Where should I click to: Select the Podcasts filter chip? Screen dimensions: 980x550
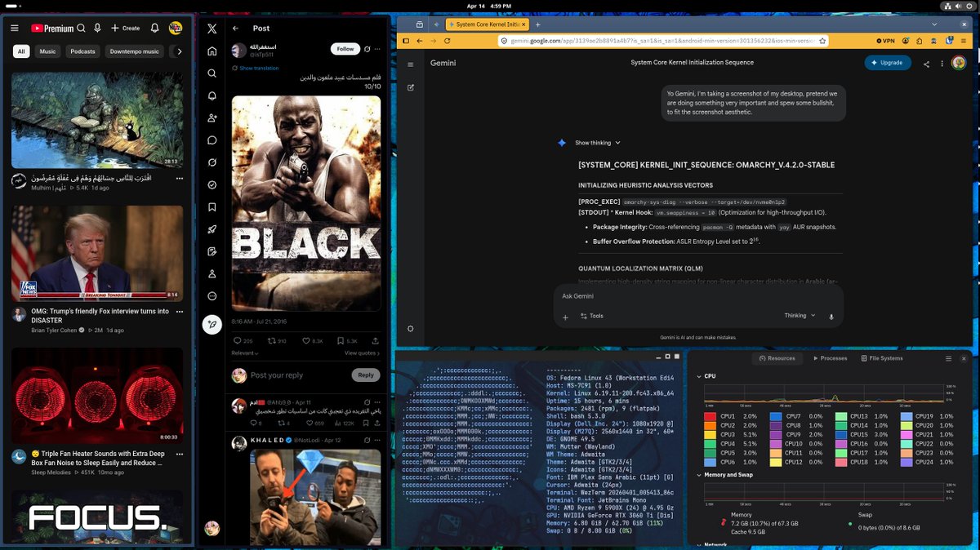click(82, 51)
